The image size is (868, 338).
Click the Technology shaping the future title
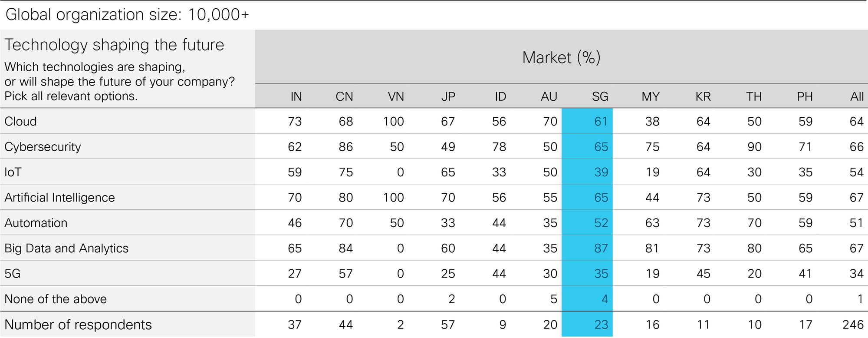114,45
